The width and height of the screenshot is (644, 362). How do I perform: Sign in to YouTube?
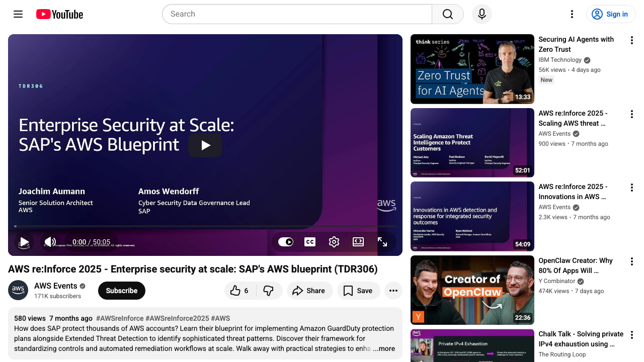pos(611,14)
